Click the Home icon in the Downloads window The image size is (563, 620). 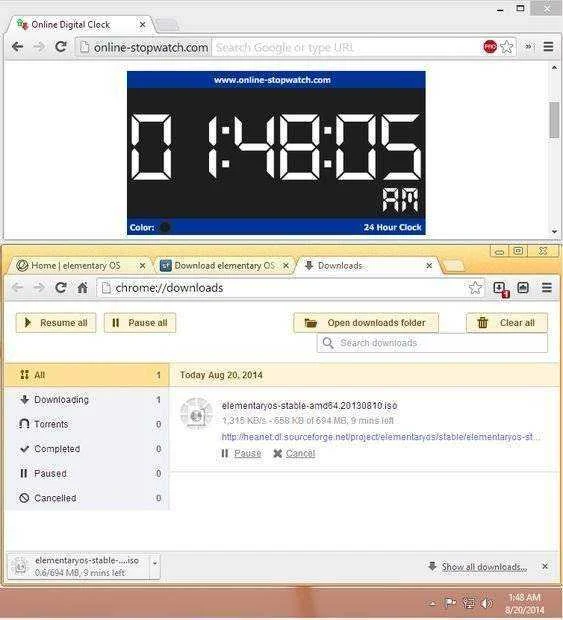tap(82, 288)
